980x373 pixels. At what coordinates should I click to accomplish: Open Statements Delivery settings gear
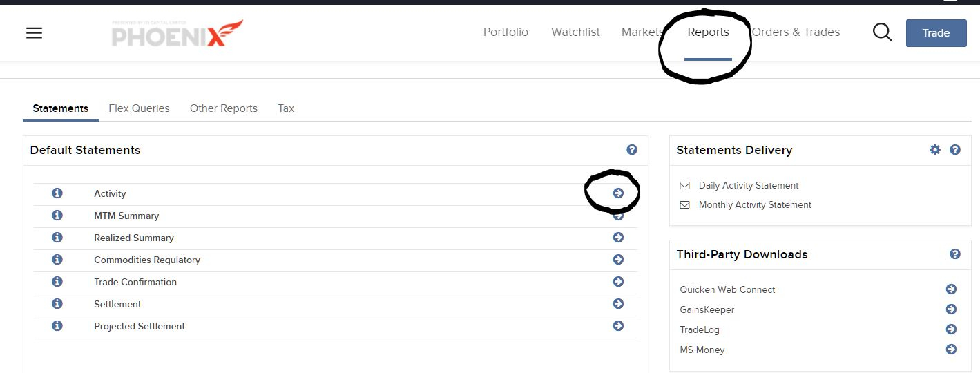(x=935, y=150)
